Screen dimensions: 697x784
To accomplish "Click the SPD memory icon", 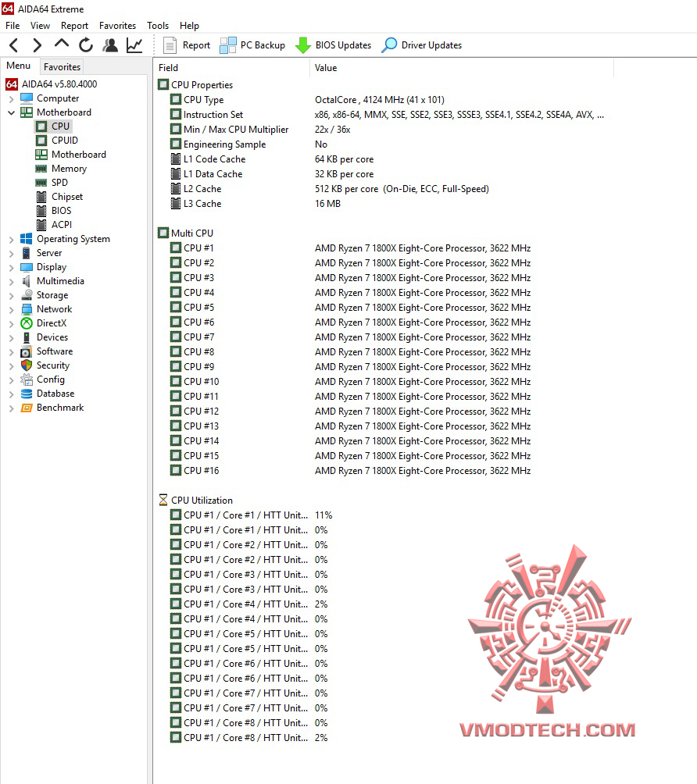I will pos(41,183).
